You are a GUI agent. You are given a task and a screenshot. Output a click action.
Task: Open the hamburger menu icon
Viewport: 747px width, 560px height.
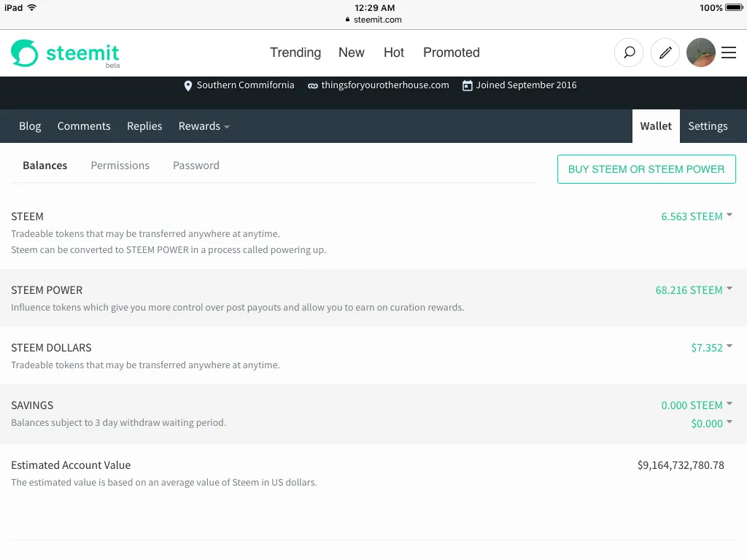click(729, 52)
